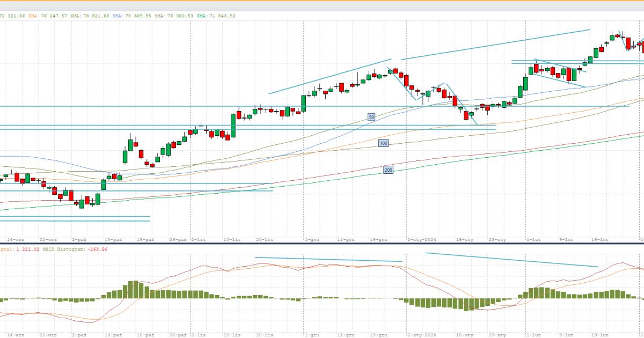The height and width of the screenshot is (338, 644).
Task: Click 19-lut on the MACD pane bottom axis
Action: point(599,334)
